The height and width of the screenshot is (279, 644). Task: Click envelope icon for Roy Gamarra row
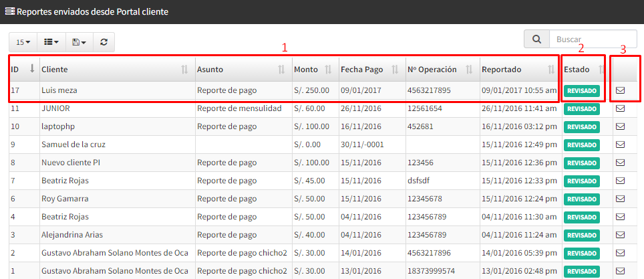click(620, 199)
